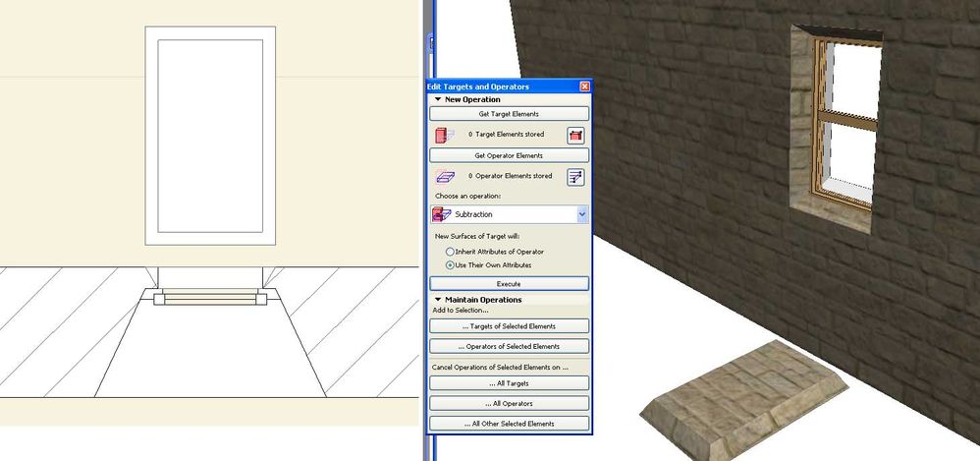Click the Get Operator Elements button
This screenshot has height=461, width=980.
[x=509, y=155]
